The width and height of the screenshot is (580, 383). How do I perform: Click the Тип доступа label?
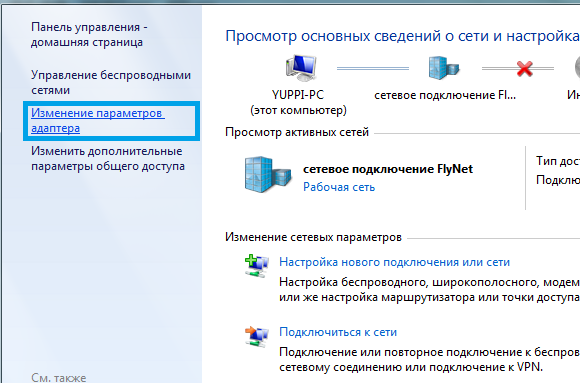pos(558,161)
